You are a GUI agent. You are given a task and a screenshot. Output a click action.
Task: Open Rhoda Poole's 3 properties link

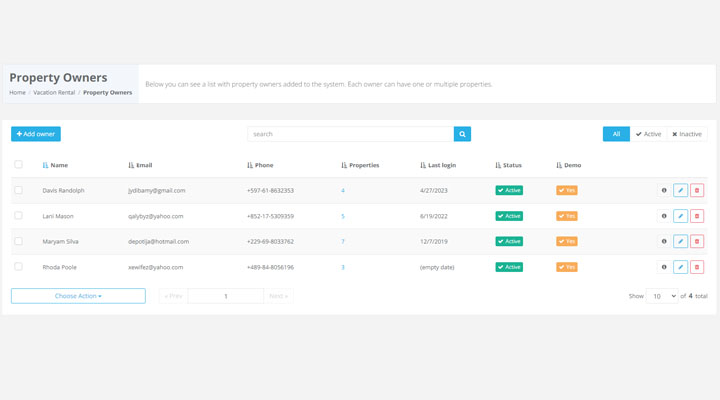[343, 267]
